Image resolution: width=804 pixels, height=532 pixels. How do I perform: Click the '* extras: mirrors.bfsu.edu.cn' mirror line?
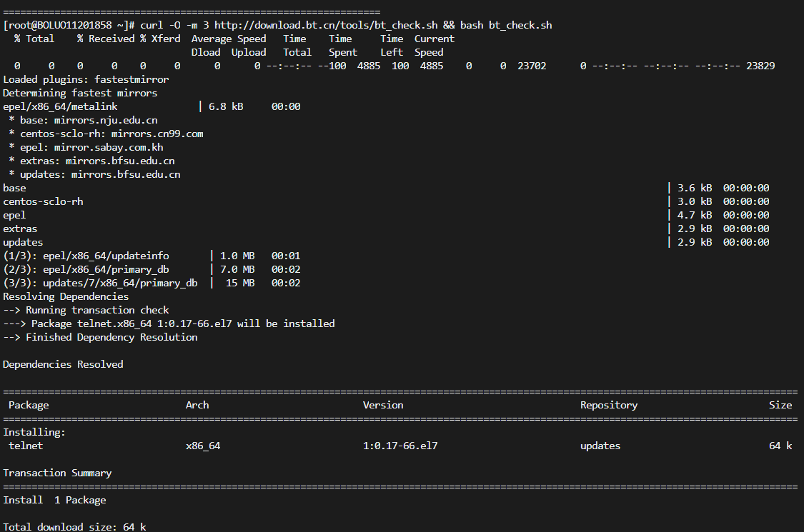click(x=91, y=161)
